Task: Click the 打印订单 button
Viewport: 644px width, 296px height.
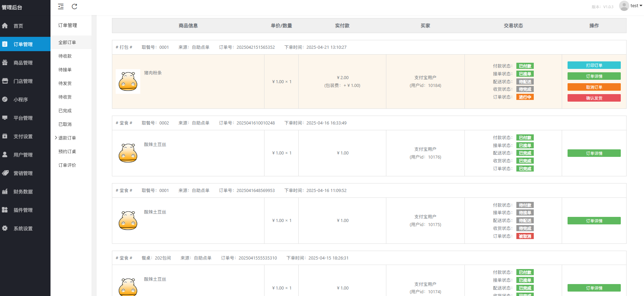Action: (x=594, y=65)
